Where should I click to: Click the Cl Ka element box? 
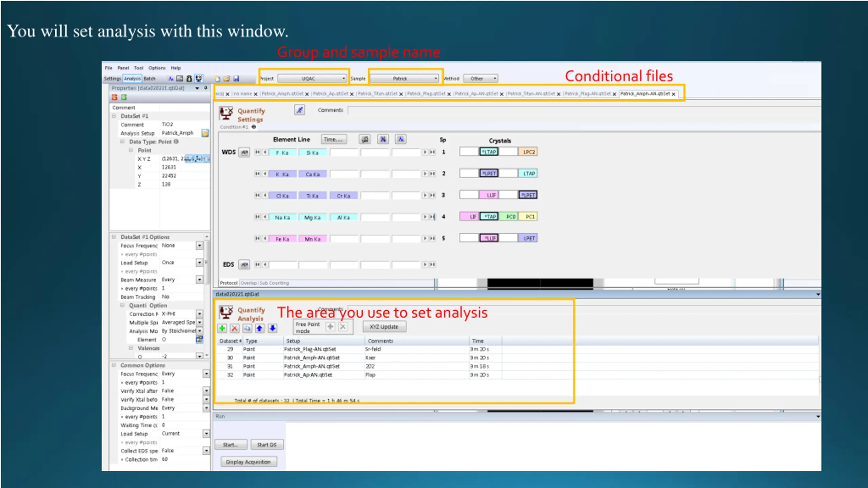tap(282, 196)
